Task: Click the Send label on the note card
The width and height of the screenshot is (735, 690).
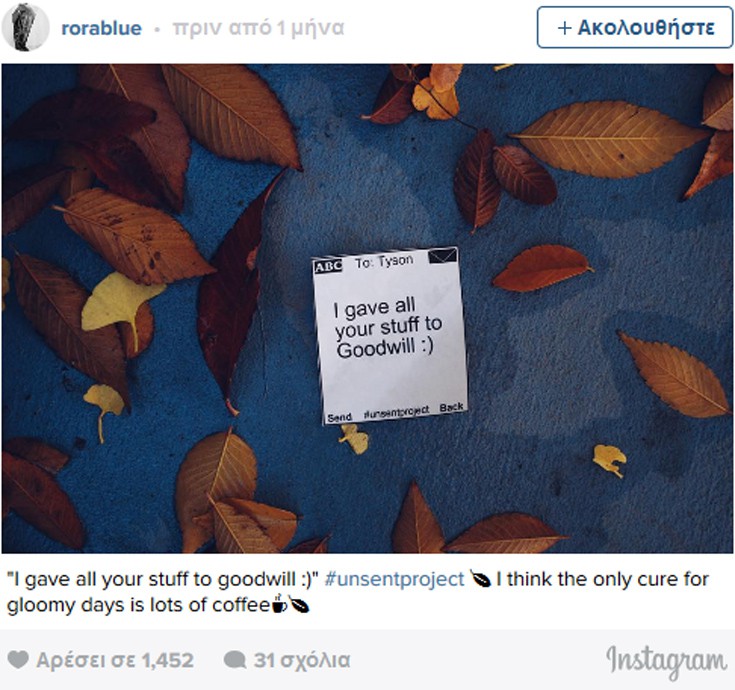Action: (339, 417)
